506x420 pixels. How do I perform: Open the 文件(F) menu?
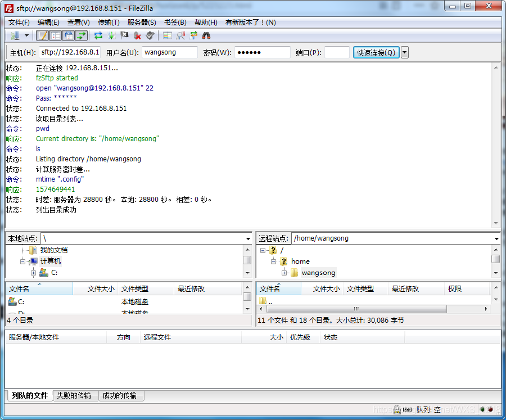pos(19,22)
